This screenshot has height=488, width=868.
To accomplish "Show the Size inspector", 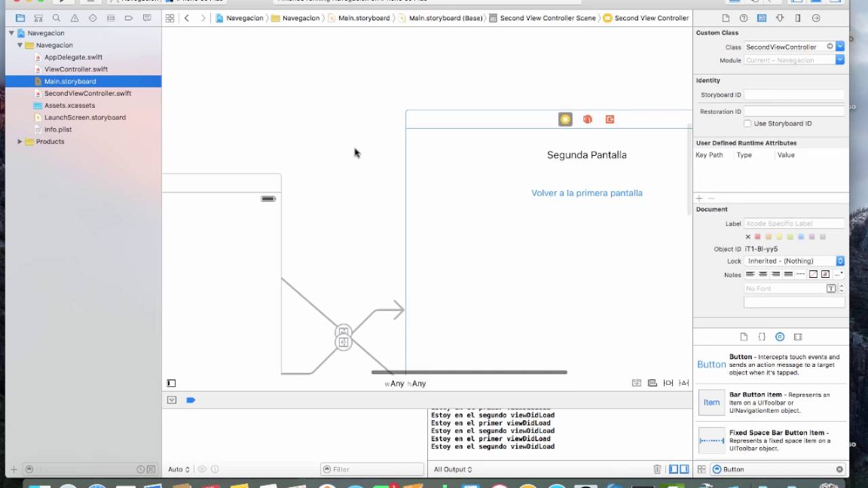I will coord(797,18).
